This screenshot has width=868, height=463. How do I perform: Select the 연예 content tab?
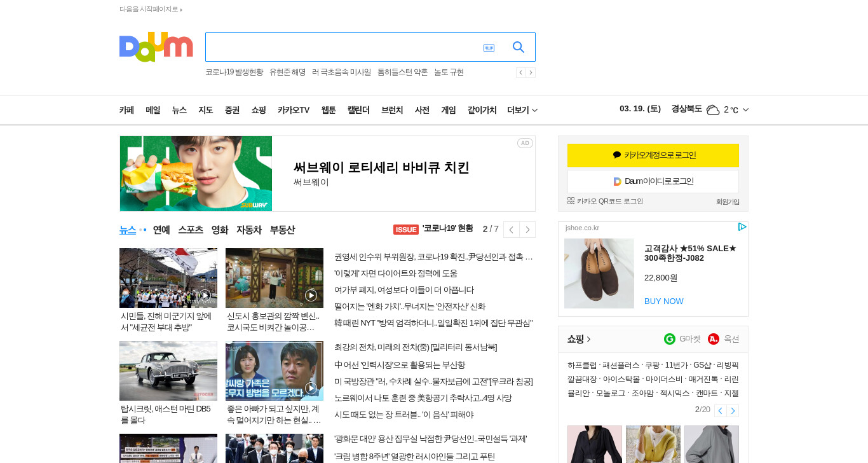161,230
